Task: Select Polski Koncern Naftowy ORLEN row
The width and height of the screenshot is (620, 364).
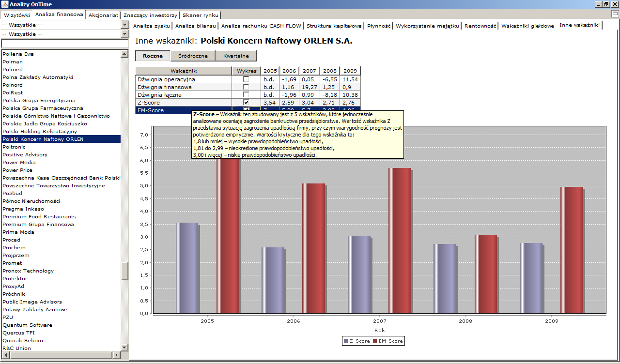Action: click(61, 139)
